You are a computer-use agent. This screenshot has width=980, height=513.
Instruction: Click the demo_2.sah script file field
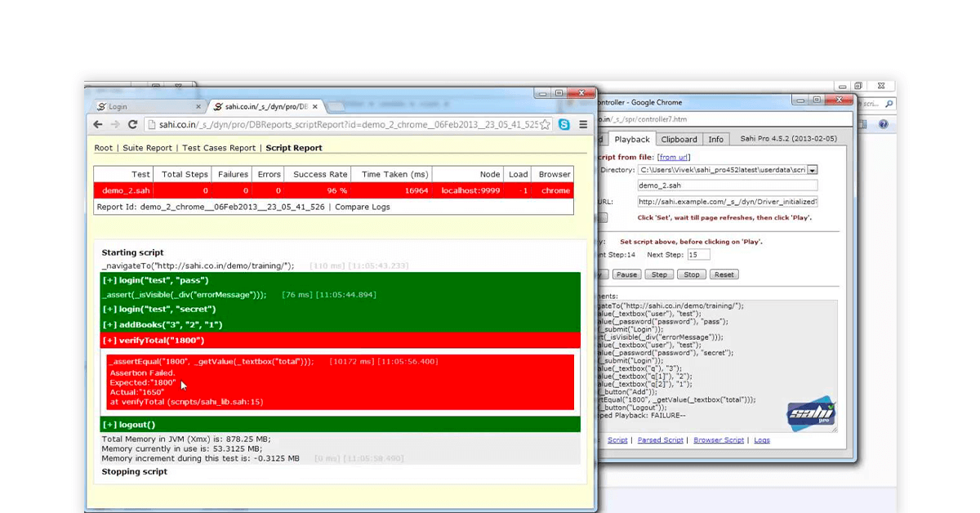(727, 185)
